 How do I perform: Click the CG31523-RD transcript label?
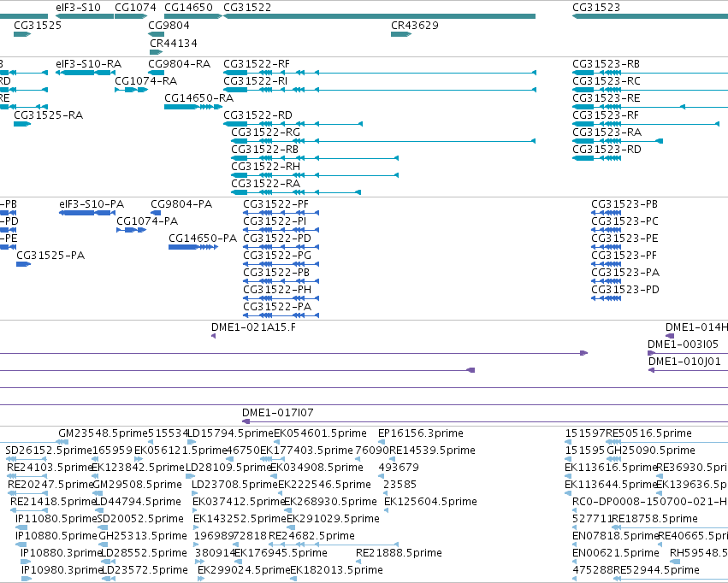[607, 150]
